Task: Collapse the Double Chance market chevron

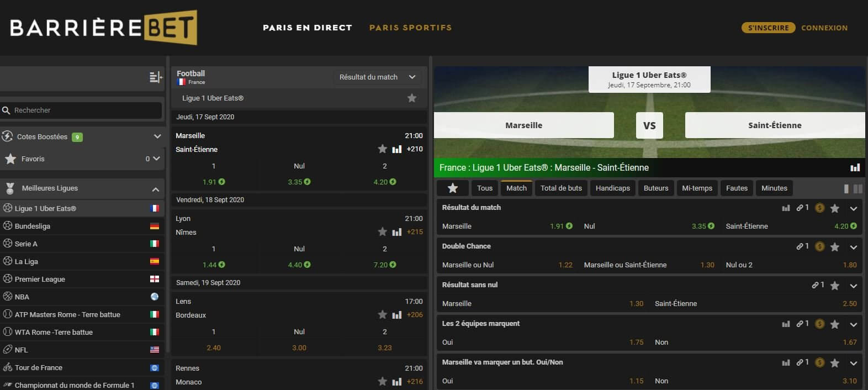Action: point(854,247)
